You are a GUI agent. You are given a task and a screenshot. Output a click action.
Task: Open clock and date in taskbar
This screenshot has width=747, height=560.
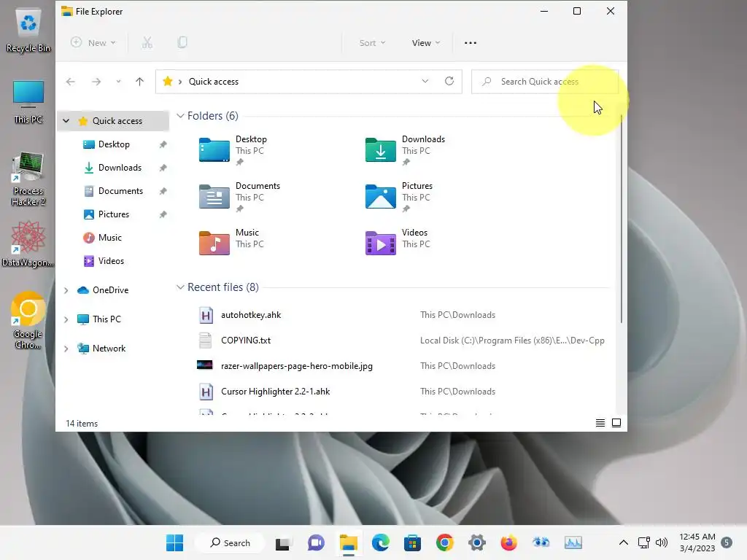click(x=697, y=542)
